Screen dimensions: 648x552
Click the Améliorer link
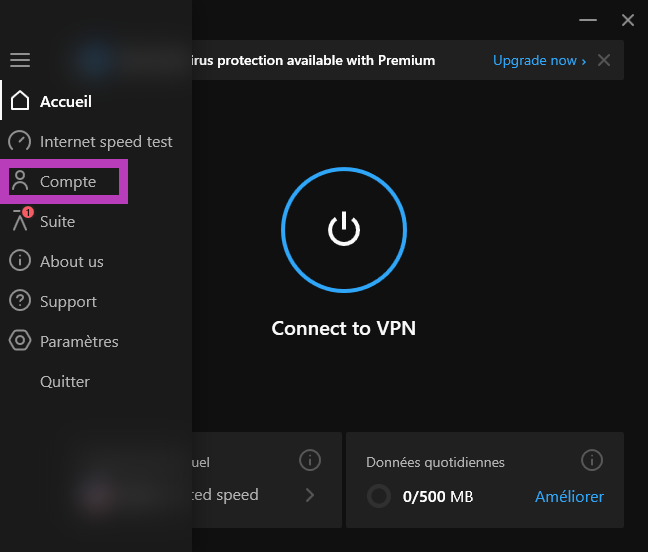coord(569,497)
